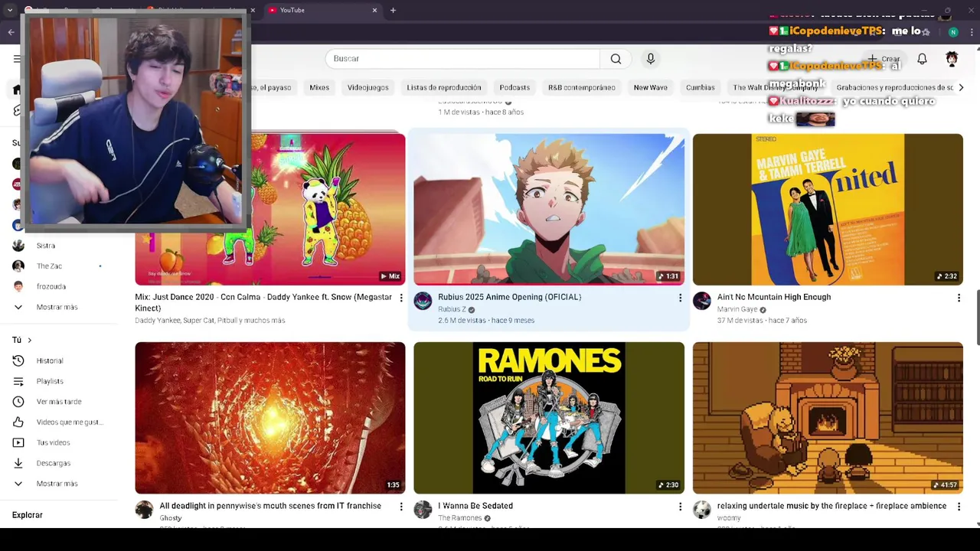
Task: Open the browser tab search dropdown
Action: point(9,10)
